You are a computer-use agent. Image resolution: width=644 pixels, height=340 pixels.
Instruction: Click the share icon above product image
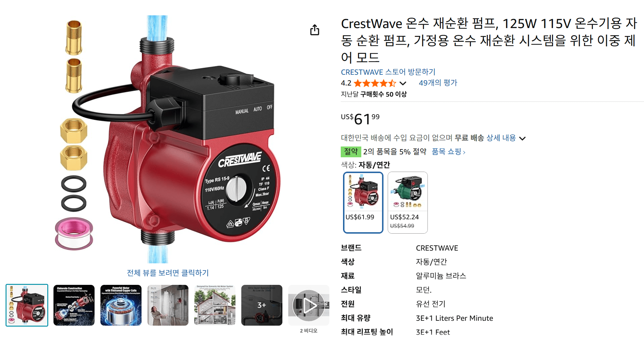315,30
